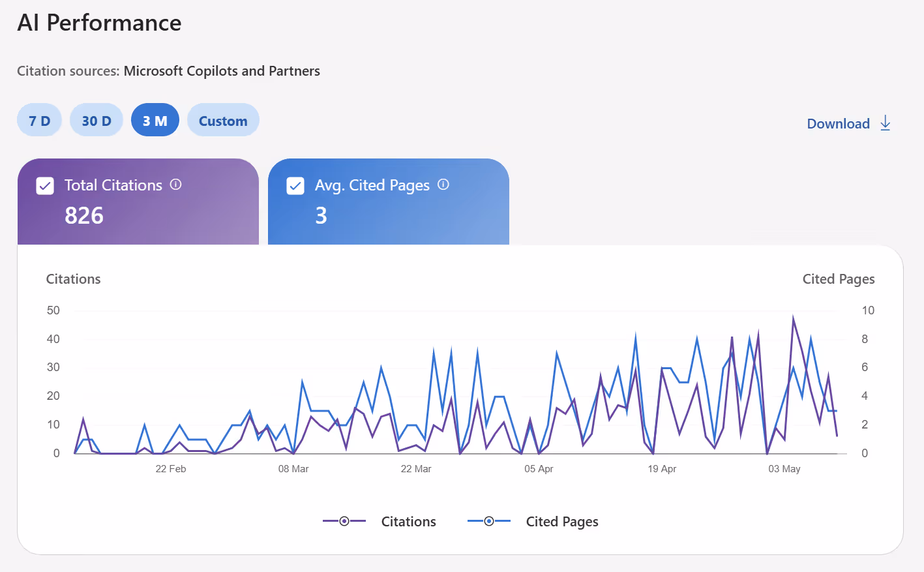Open the Custom date range picker
The height and width of the screenshot is (572, 924).
point(223,120)
